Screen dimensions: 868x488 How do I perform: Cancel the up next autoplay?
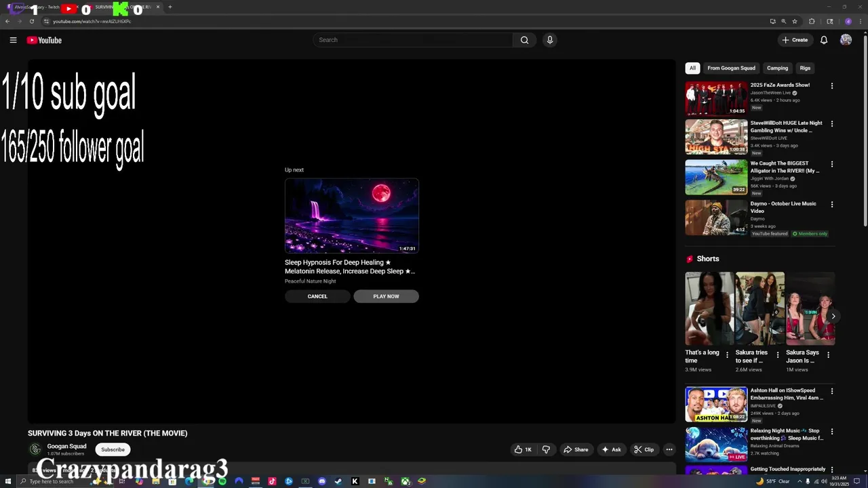click(x=317, y=296)
